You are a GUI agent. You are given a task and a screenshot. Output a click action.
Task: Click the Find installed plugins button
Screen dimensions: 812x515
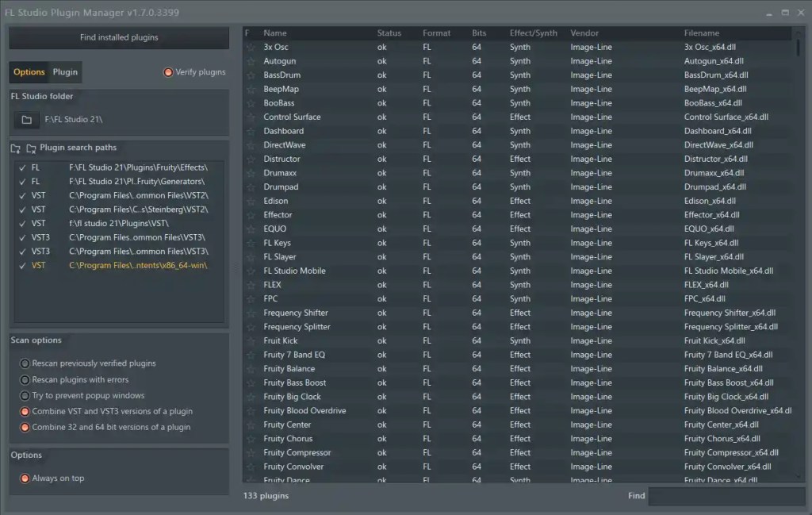(119, 38)
